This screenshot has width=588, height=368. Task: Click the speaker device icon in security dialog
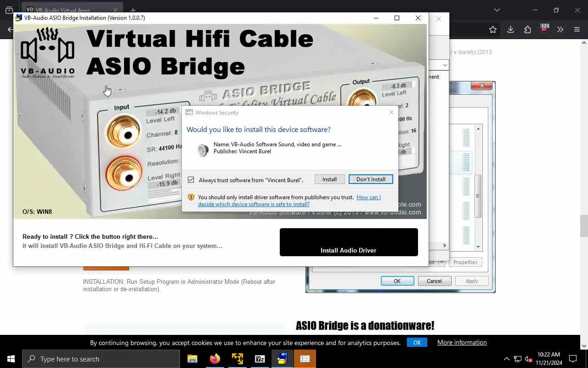coord(203,150)
